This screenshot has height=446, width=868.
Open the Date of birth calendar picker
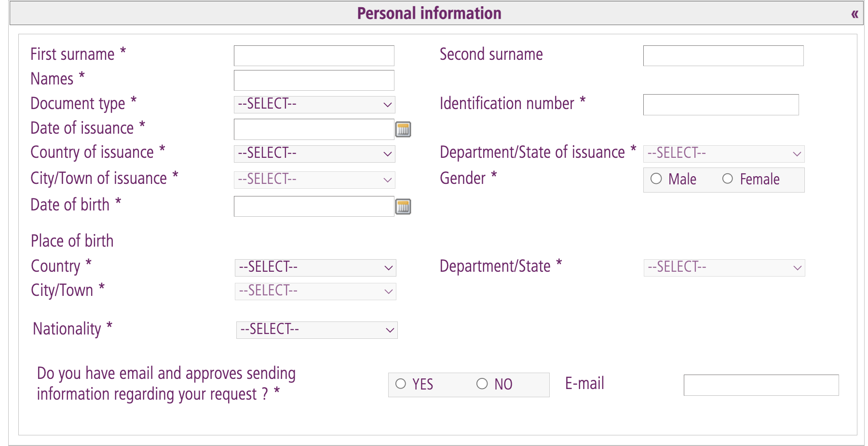click(x=403, y=207)
